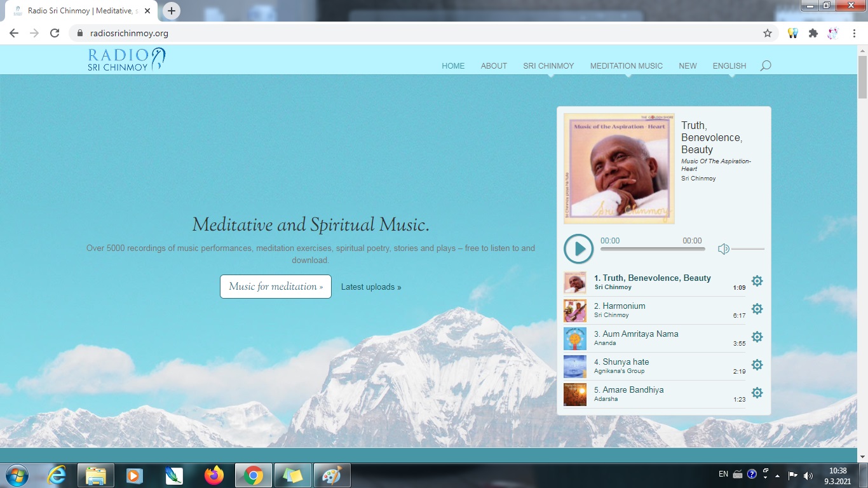
Task: Open Paint from the taskbar
Action: click(332, 475)
